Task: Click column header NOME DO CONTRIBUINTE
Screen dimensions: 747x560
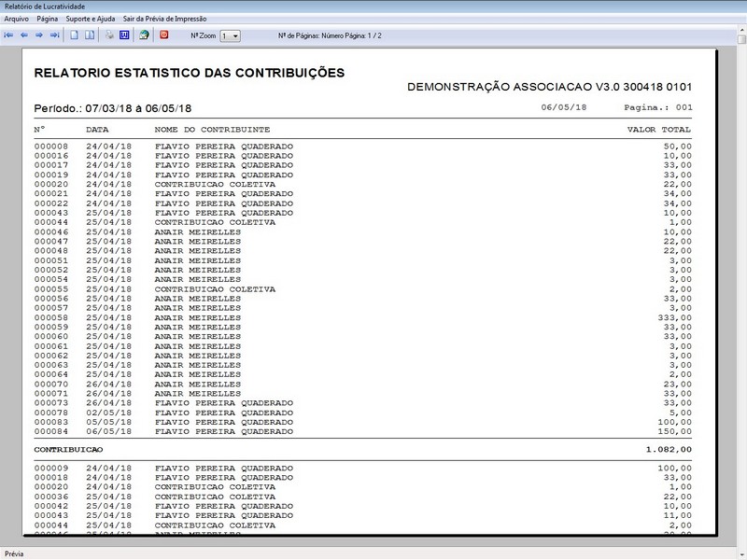Action: click(x=212, y=130)
